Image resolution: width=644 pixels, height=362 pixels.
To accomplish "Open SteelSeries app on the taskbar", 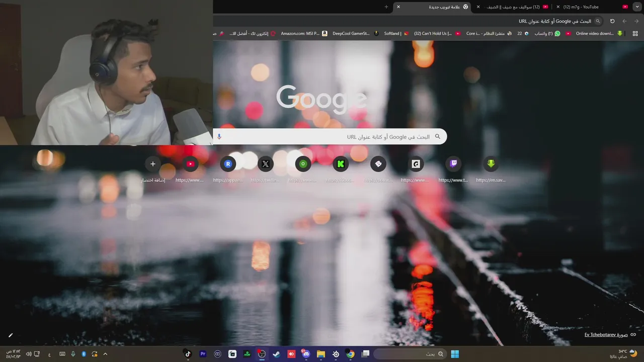I will (336, 354).
